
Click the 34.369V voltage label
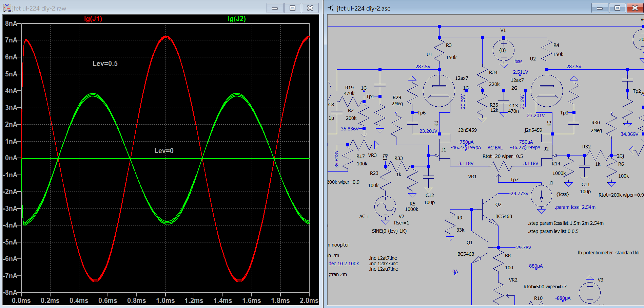pyautogui.click(x=629, y=134)
